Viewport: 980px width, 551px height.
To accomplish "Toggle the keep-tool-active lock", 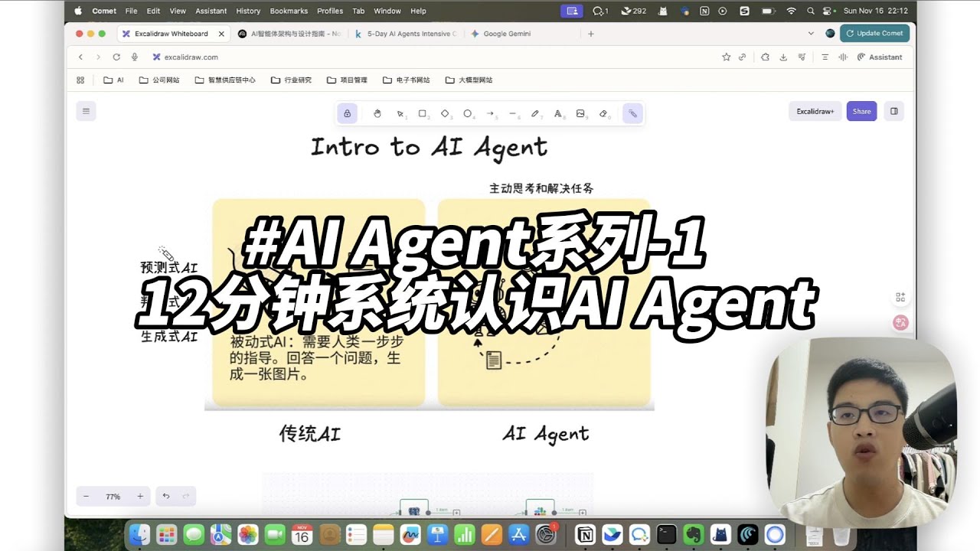I will (348, 112).
